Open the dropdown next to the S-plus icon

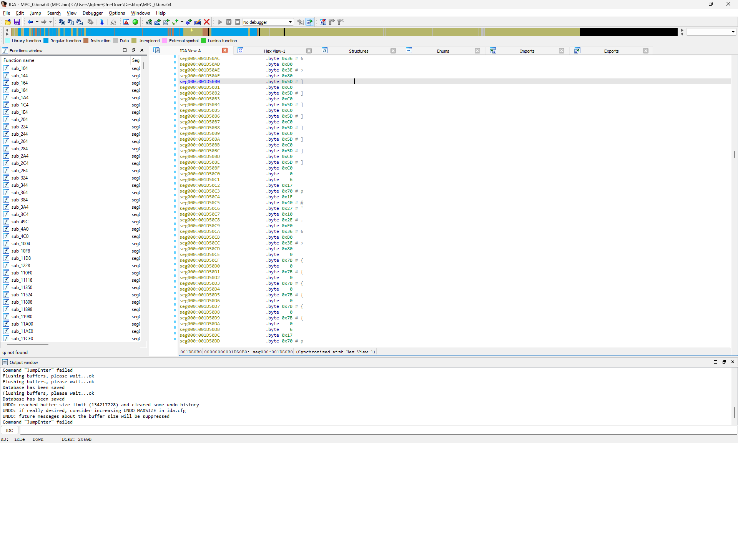[x=182, y=22]
